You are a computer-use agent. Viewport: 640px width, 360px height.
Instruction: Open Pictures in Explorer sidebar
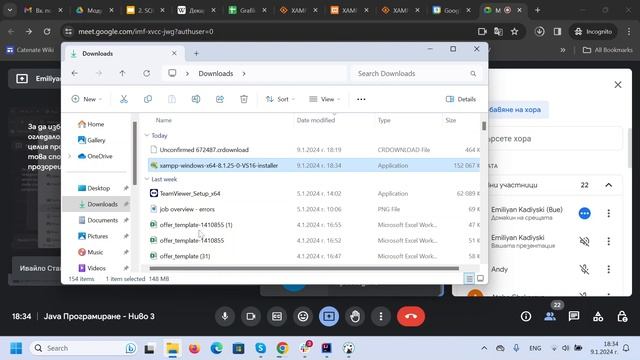click(98, 236)
